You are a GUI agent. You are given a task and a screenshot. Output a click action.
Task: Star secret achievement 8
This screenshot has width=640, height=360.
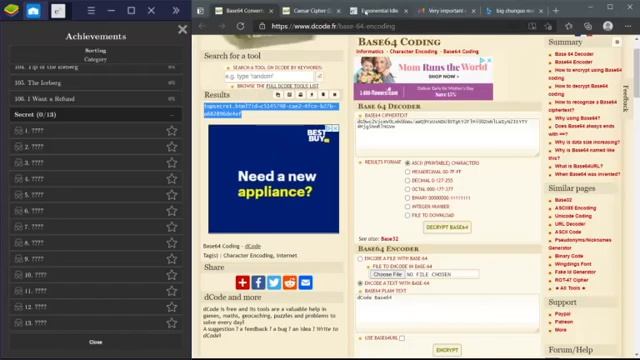[x=172, y=243]
